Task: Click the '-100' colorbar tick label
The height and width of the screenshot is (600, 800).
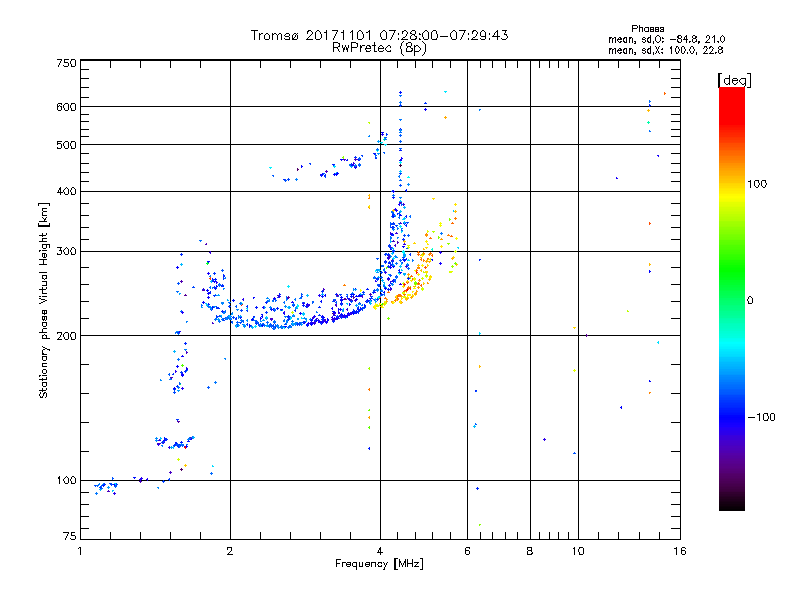Action: pos(761,417)
